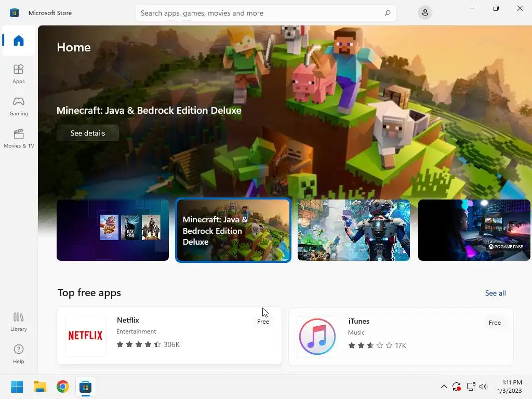Click Microsoft Store taskbar icon
Viewport: 532px width, 399px height.
coord(86,387)
